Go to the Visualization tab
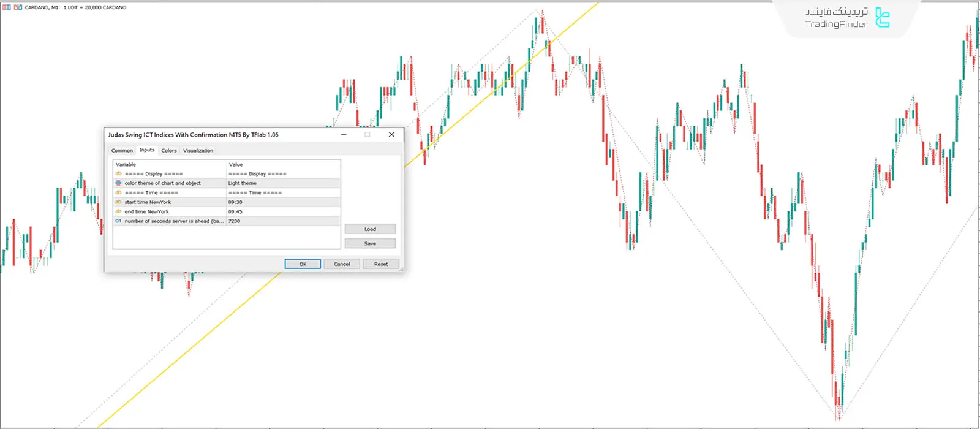 198,150
